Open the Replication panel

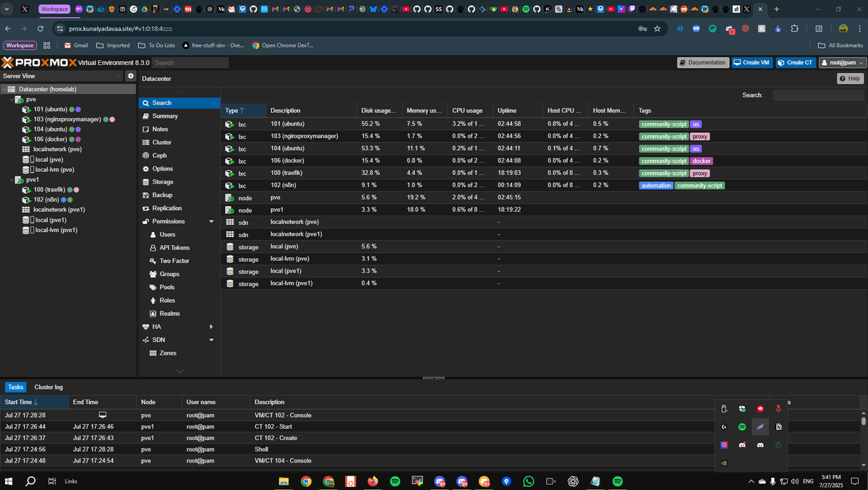coord(179,208)
